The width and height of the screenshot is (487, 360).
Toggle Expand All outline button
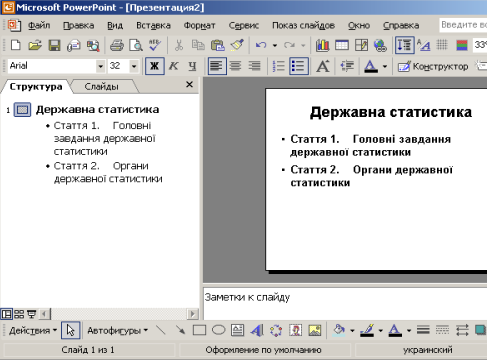click(x=405, y=45)
